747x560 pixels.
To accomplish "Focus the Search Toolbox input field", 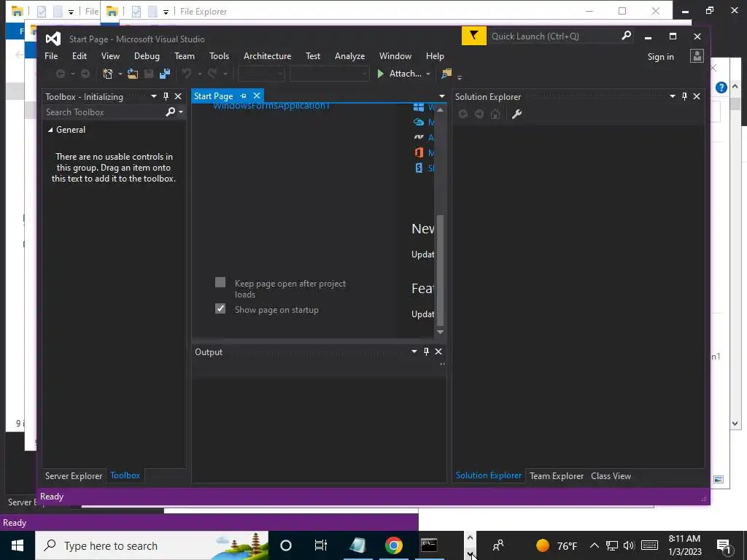I will (104, 112).
